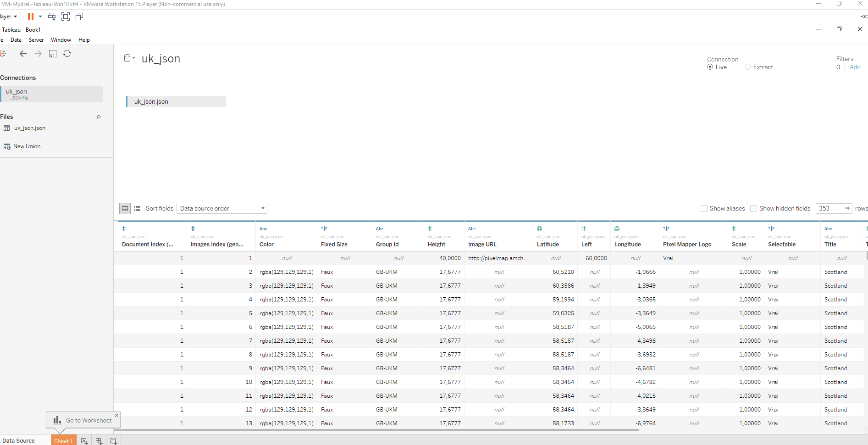
Task: Select uk_json.json file in Files list
Action: pyautogui.click(x=30, y=128)
